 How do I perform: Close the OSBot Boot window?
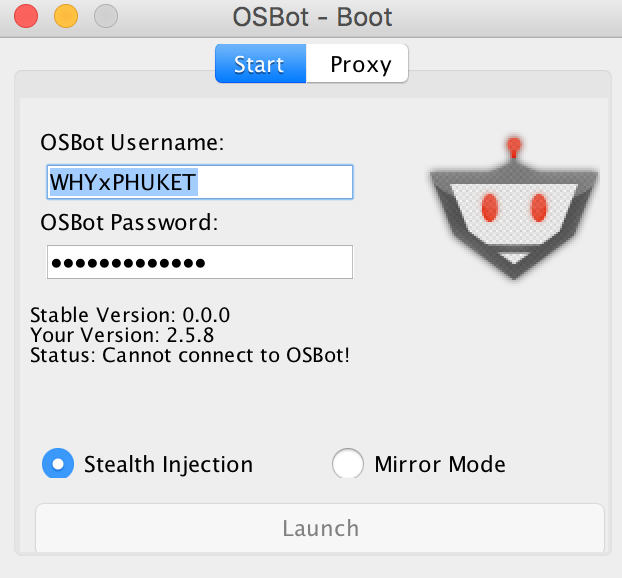pyautogui.click(x=27, y=17)
